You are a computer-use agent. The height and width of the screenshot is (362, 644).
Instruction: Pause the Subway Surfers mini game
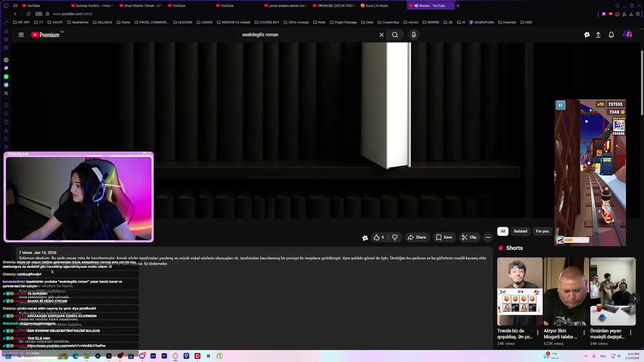[560, 105]
